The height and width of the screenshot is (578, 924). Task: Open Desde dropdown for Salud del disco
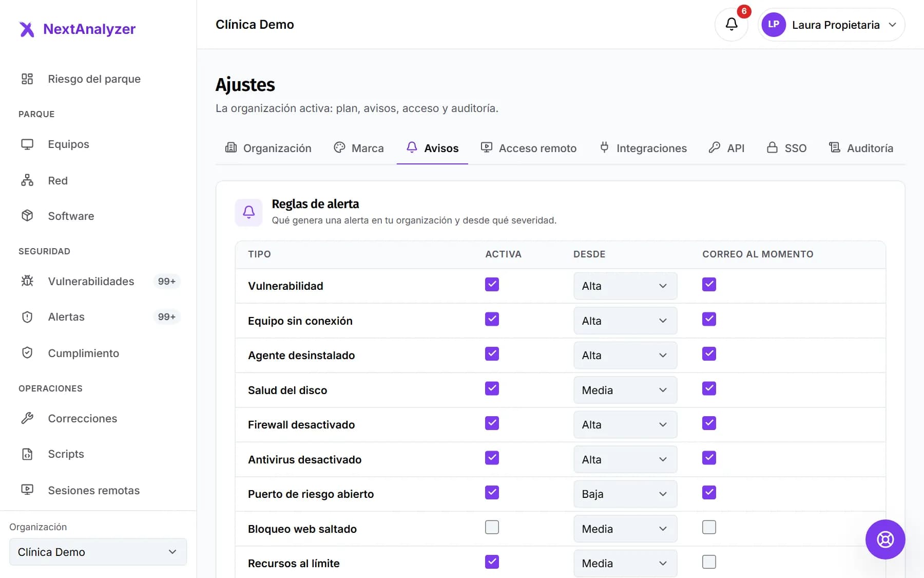point(625,390)
